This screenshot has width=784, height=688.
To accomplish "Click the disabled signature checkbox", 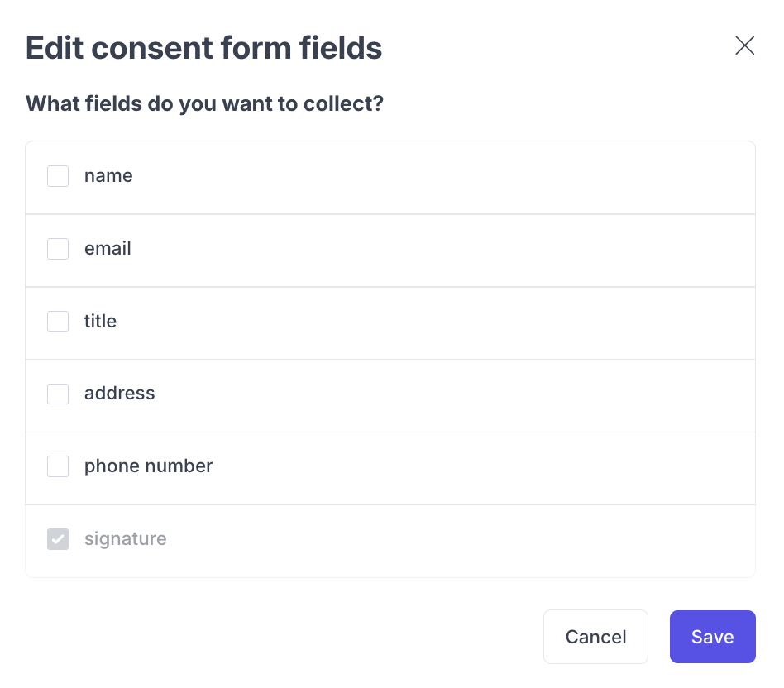I will 58,539.
